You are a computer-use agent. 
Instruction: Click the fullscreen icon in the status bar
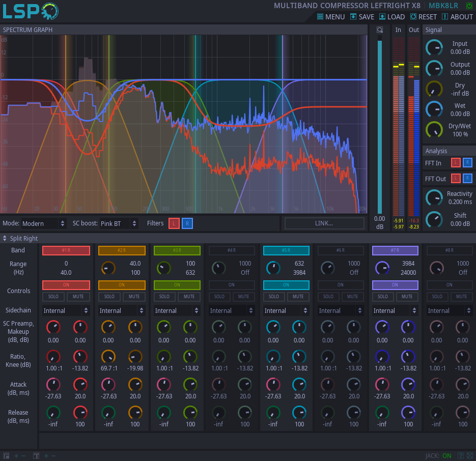[470, 455]
